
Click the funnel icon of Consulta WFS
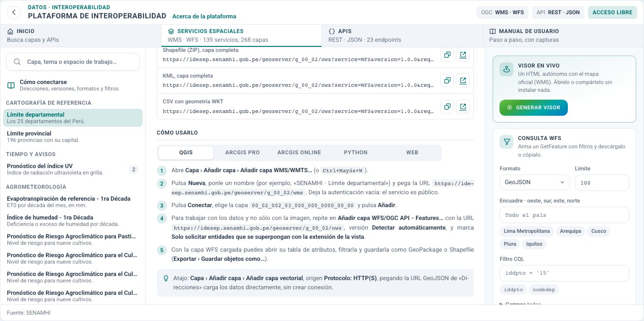(506, 142)
